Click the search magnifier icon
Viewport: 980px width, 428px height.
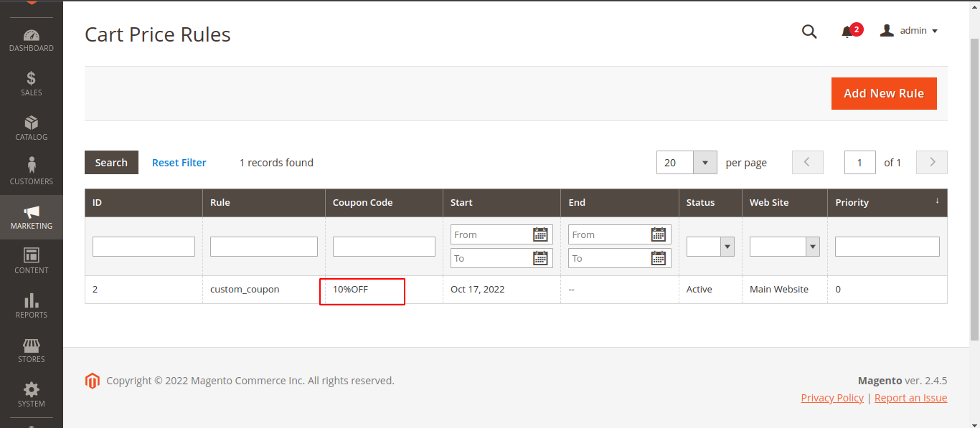pos(809,32)
